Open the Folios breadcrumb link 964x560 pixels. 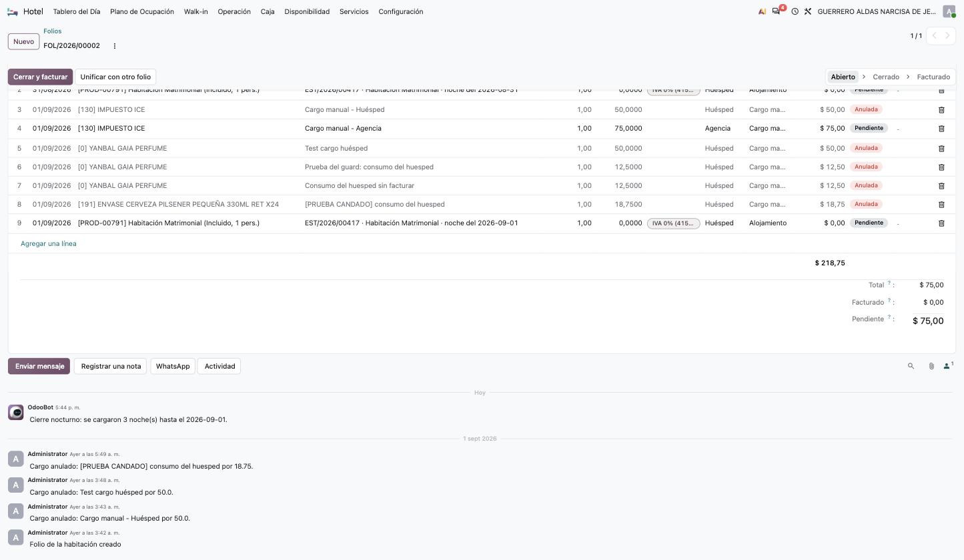pyautogui.click(x=52, y=31)
